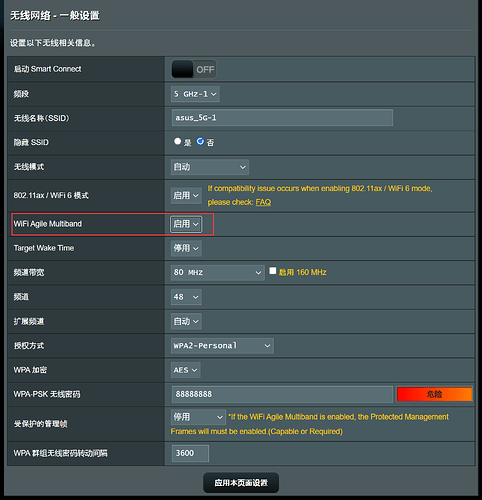The image size is (482, 500).
Task: Open the WPA2-Personal authentication dropdown
Action: click(x=222, y=346)
